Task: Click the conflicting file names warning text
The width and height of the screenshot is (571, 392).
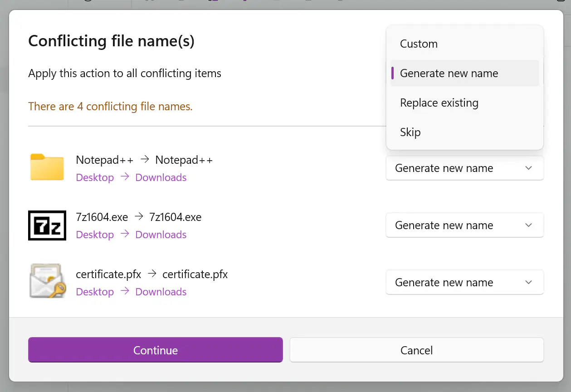Action: [110, 106]
